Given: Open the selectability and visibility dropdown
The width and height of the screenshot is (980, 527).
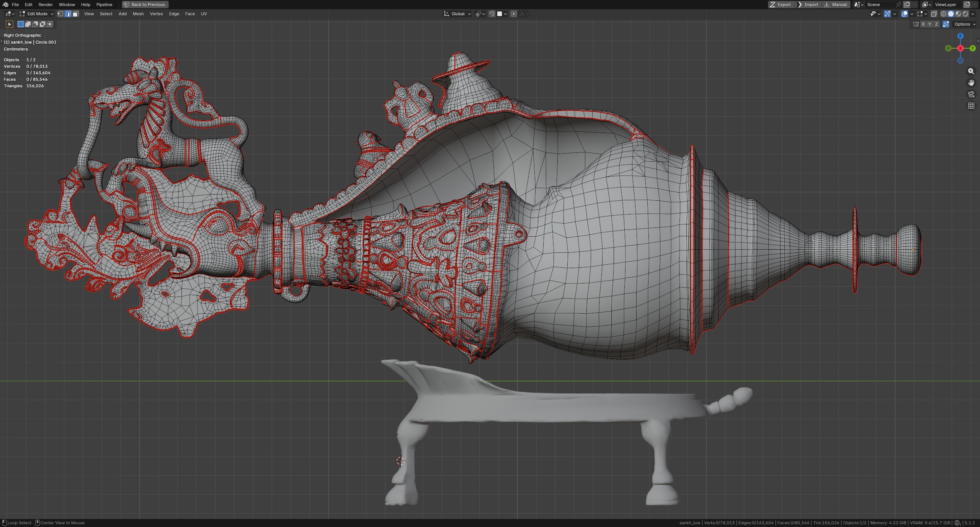Looking at the screenshot, I should click(x=875, y=14).
